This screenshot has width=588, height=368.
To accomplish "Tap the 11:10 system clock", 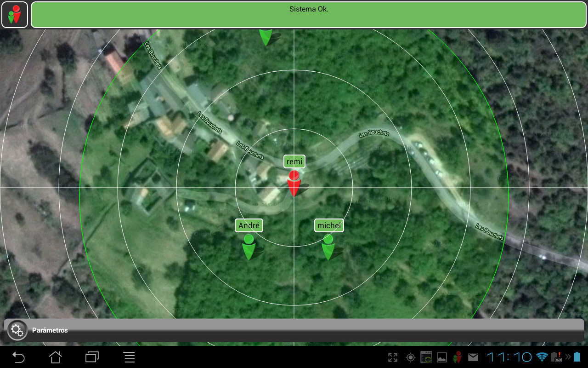I will click(509, 357).
